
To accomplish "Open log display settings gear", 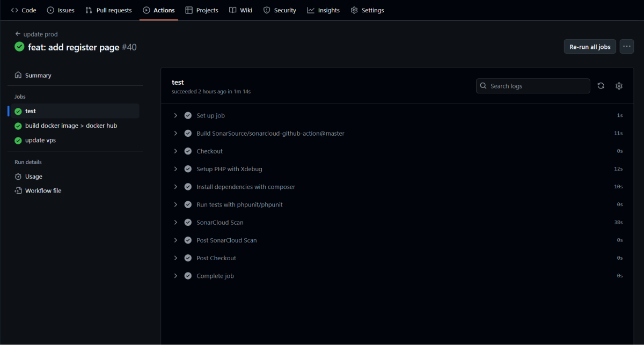I will [x=619, y=85].
